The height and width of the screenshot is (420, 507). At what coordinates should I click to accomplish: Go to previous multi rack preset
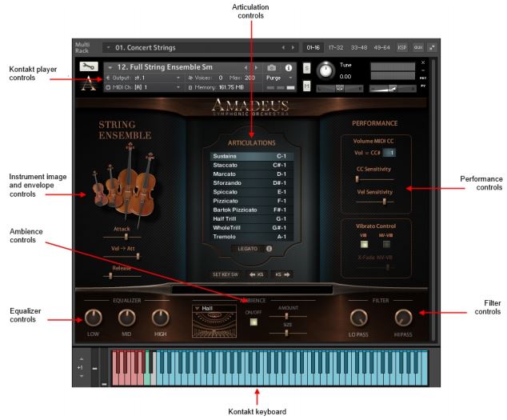point(283,47)
